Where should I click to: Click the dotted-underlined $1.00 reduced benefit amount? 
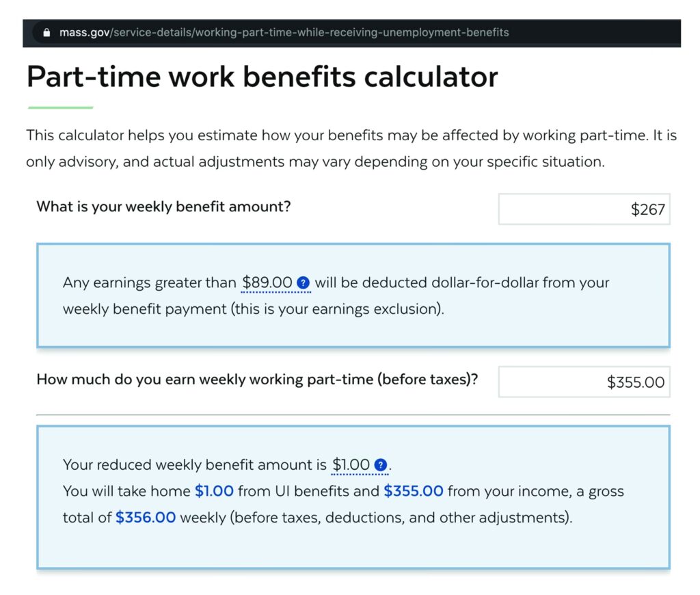351,466
